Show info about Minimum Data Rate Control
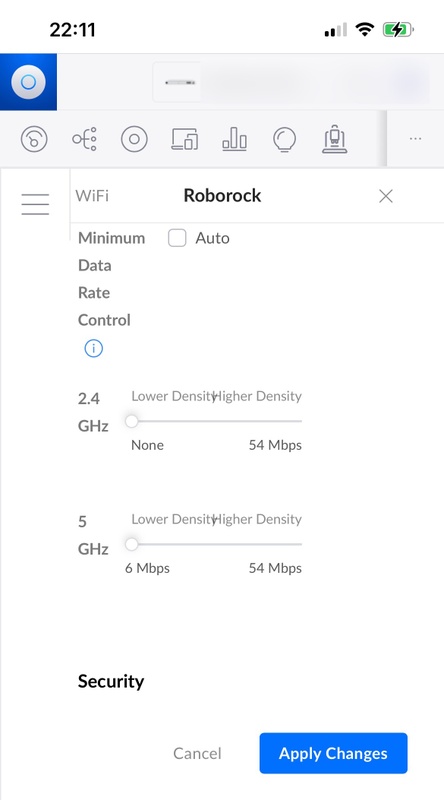 click(93, 348)
